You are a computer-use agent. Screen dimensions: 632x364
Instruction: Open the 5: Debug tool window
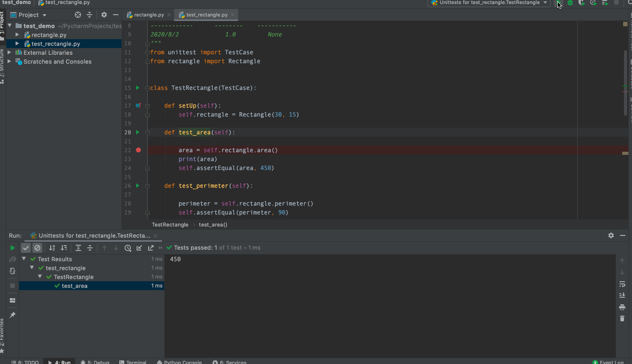coord(95,362)
